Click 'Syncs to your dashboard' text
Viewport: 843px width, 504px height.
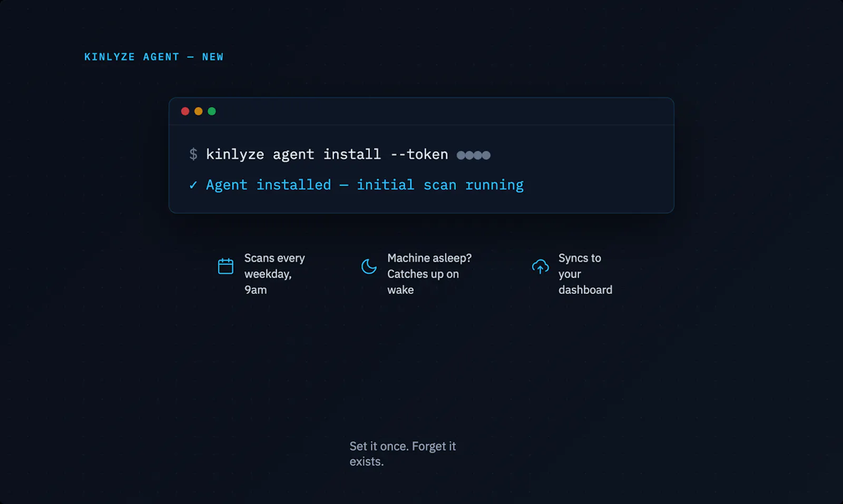pyautogui.click(x=585, y=274)
